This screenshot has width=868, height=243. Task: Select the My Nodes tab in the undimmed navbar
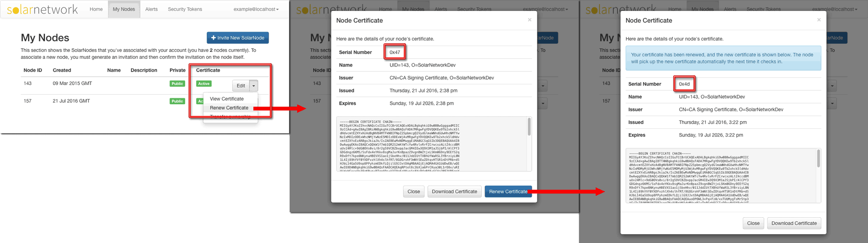point(124,9)
